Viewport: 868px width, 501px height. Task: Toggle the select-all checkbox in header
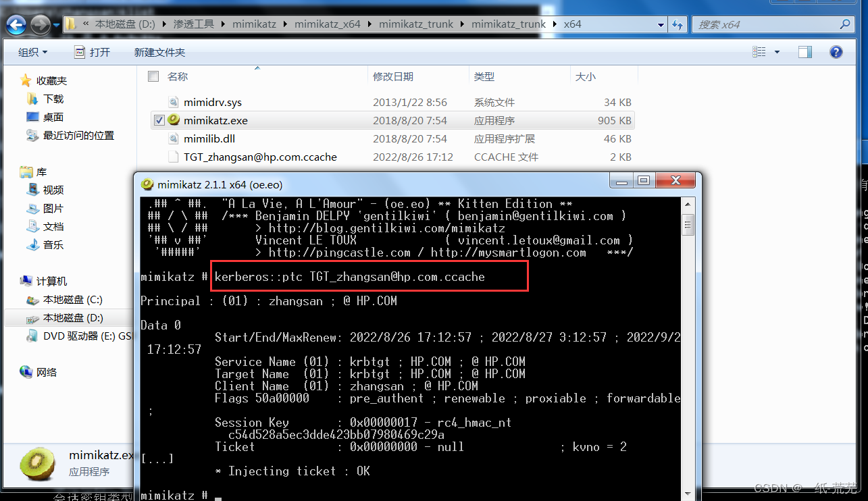click(153, 76)
